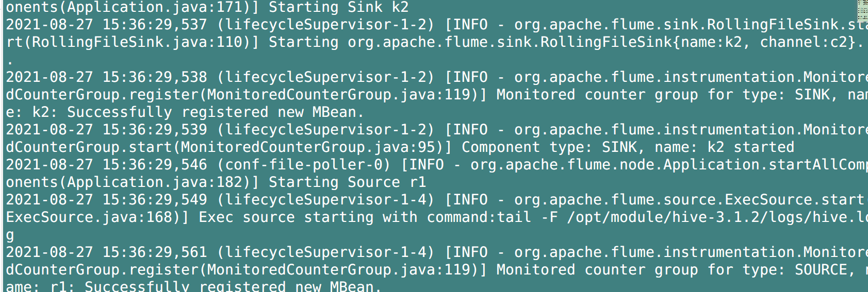This screenshot has width=868, height=292.
Task: Click the timestamp "15:36:29,539"
Action: pyautogui.click(x=154, y=130)
